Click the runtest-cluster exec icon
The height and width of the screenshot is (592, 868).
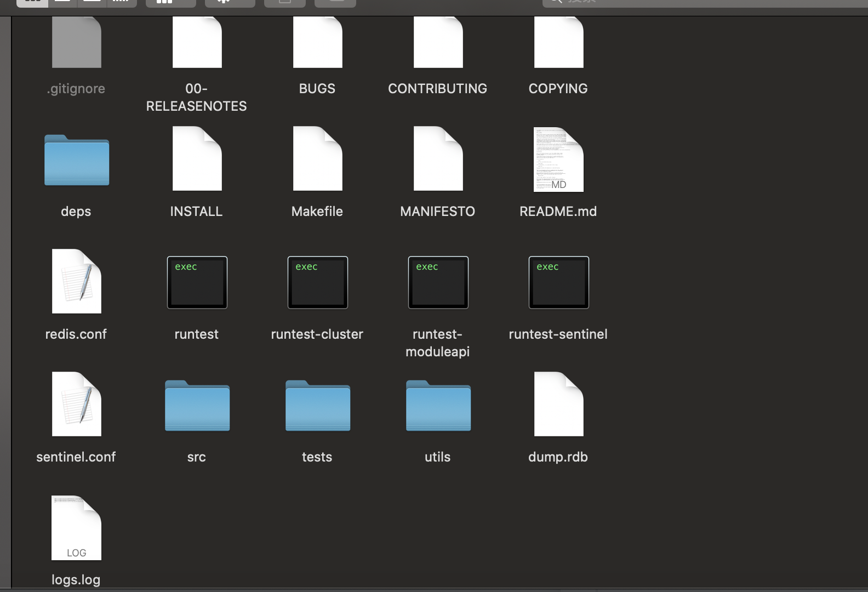pyautogui.click(x=318, y=282)
